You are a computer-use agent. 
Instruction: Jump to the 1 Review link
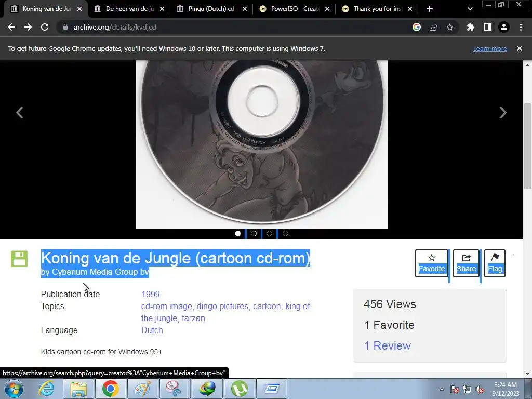(x=388, y=345)
